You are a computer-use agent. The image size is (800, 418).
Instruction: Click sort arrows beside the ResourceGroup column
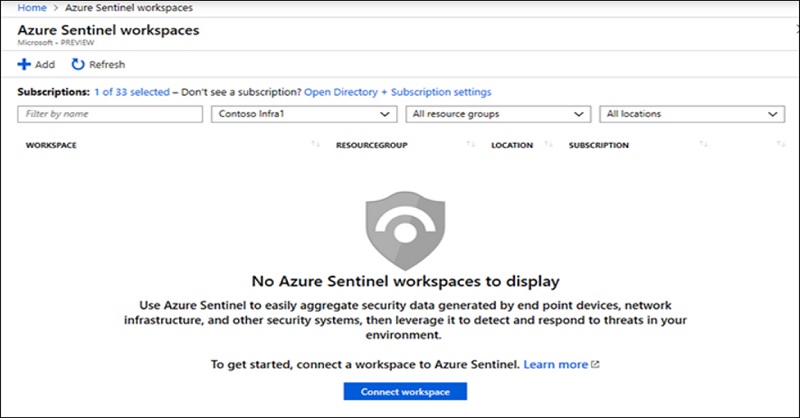coord(470,145)
